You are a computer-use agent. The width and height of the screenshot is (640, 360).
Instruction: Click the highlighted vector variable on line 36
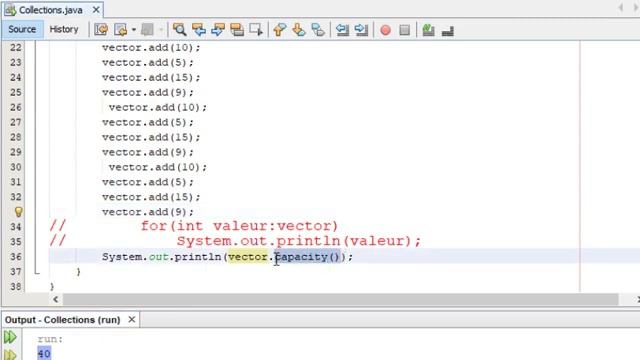pyautogui.click(x=248, y=257)
